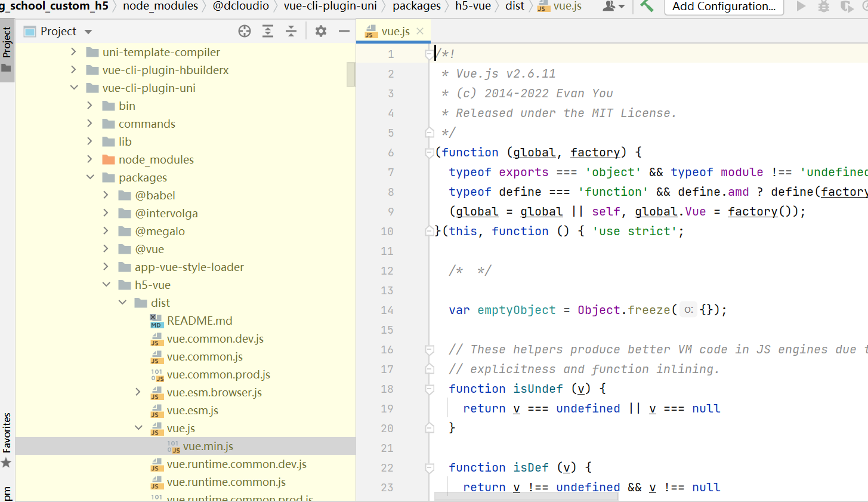
Task: Collapse the h5-vue folder arrow
Action: (106, 285)
